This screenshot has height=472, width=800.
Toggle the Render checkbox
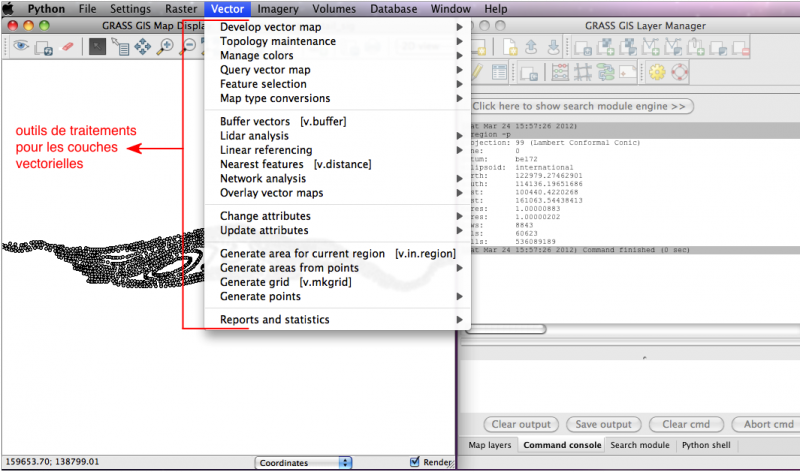click(415, 462)
